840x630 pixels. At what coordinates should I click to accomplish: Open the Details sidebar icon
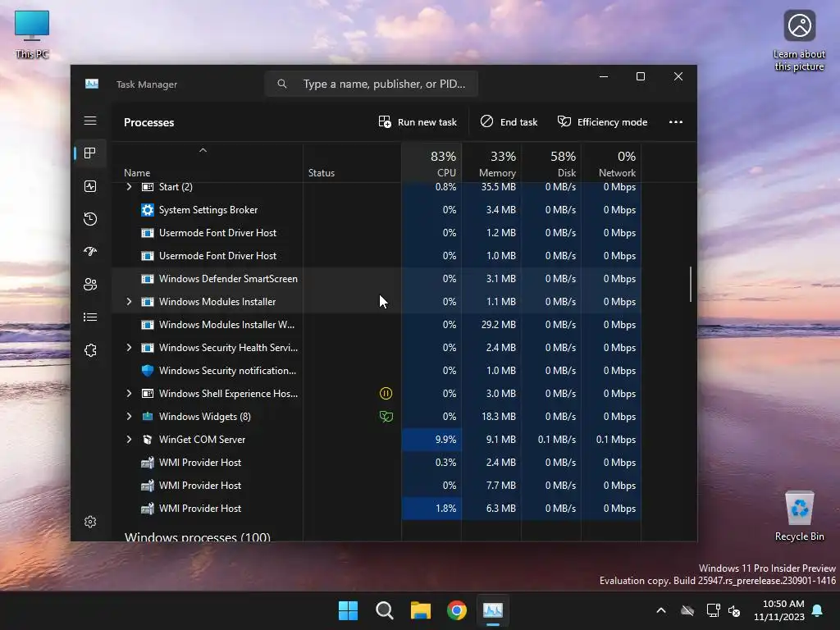pyautogui.click(x=90, y=317)
